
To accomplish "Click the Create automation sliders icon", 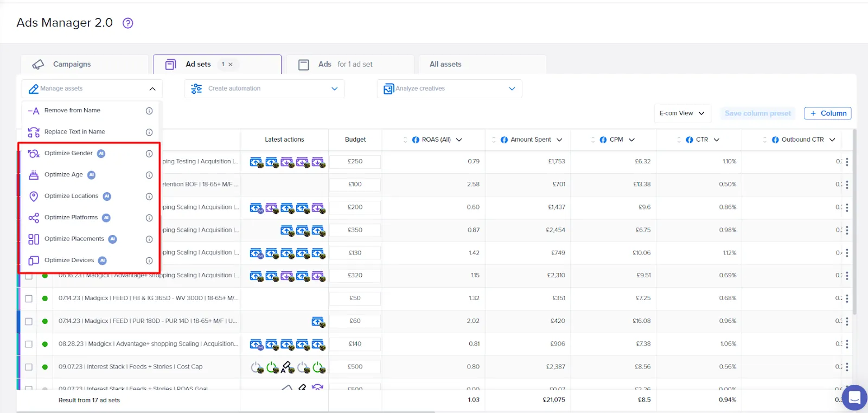I will click(x=196, y=88).
